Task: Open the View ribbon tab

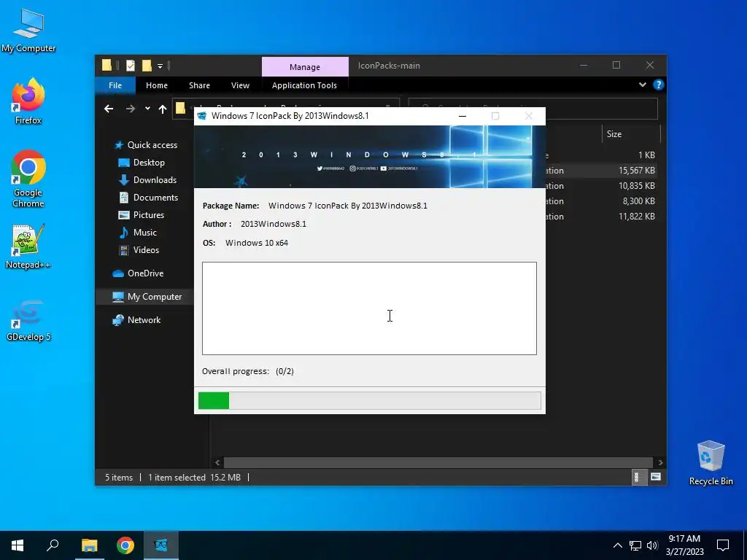Action: pyautogui.click(x=240, y=85)
